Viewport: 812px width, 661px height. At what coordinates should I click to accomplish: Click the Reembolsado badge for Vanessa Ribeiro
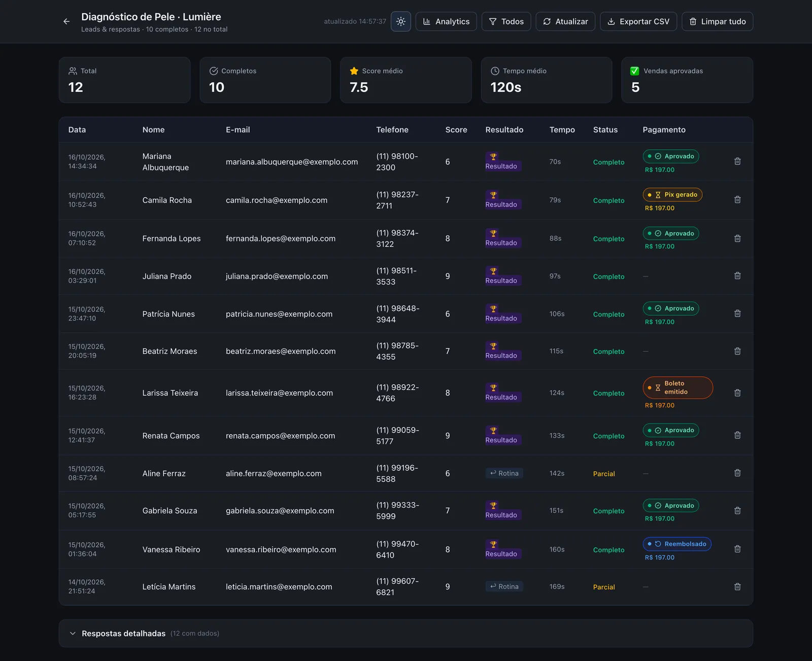[x=677, y=544]
